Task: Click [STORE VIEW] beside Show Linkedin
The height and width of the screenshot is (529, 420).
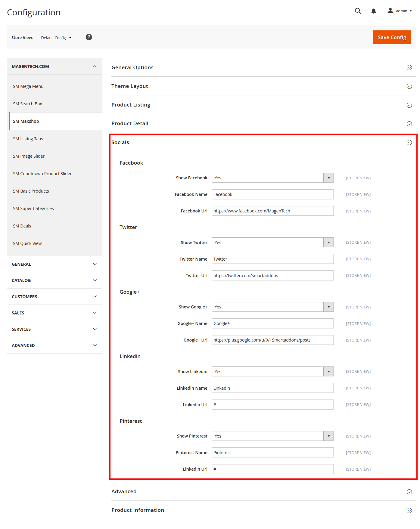Action: [x=358, y=372]
